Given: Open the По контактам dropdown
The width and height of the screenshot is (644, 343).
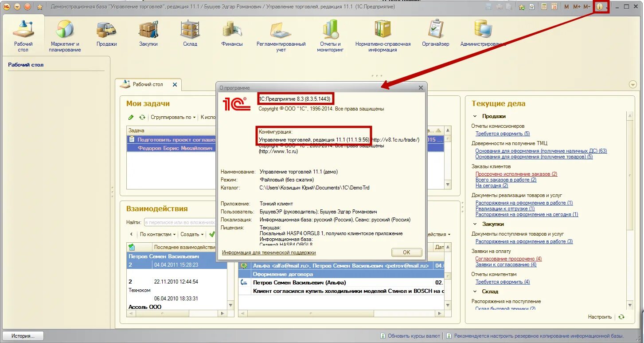Looking at the screenshot, I should tap(158, 234).
